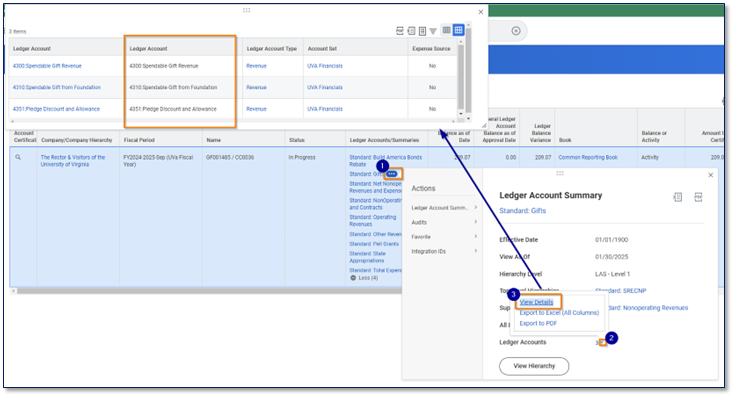734x397 pixels.
Task: Open the Standard: Pell Grants link
Action: point(374,244)
